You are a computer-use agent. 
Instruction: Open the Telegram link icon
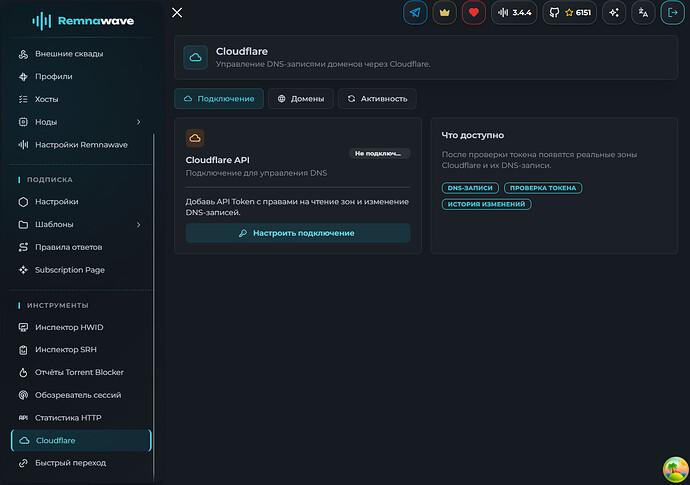(x=415, y=13)
